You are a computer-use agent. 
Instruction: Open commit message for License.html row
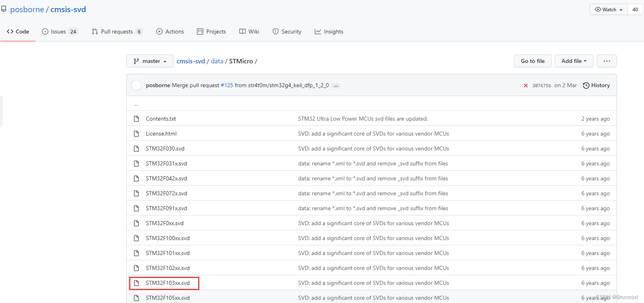(373, 134)
